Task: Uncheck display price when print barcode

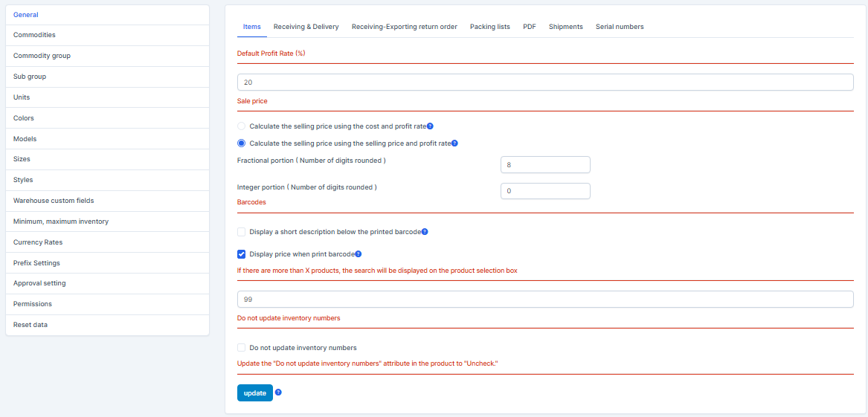Action: (x=241, y=254)
